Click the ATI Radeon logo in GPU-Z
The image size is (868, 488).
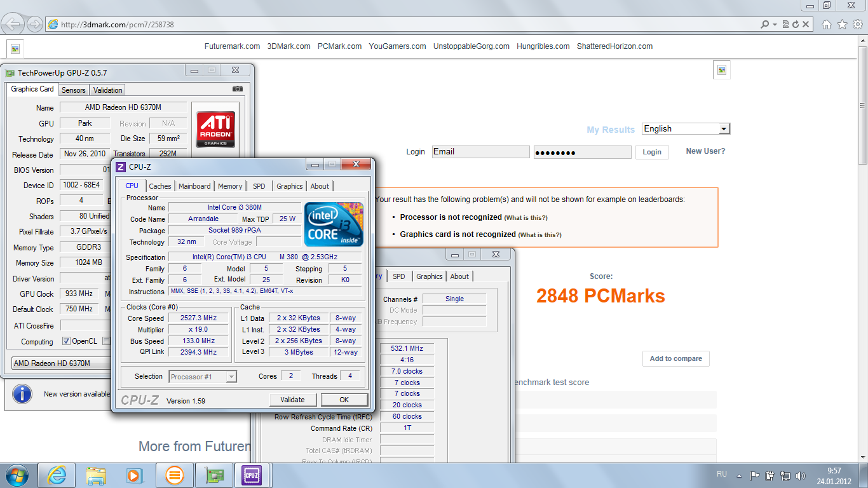[215, 129]
